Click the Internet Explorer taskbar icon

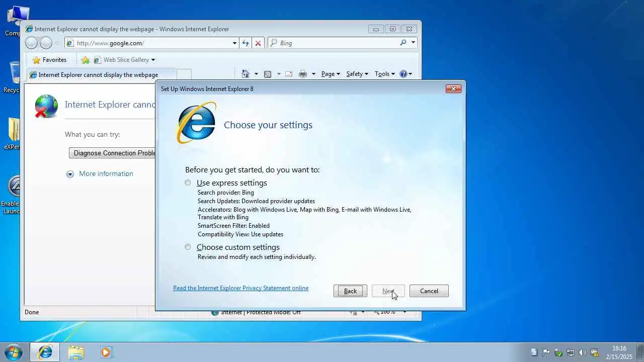[45, 352]
